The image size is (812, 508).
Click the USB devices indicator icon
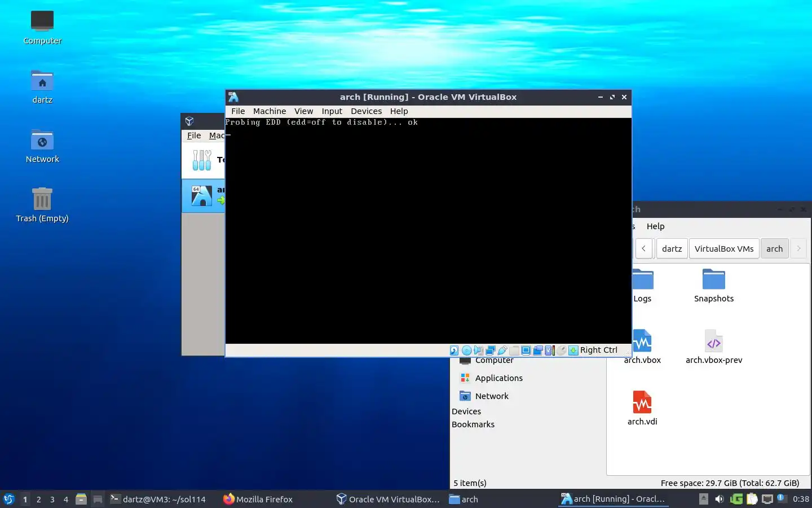pyautogui.click(x=502, y=350)
